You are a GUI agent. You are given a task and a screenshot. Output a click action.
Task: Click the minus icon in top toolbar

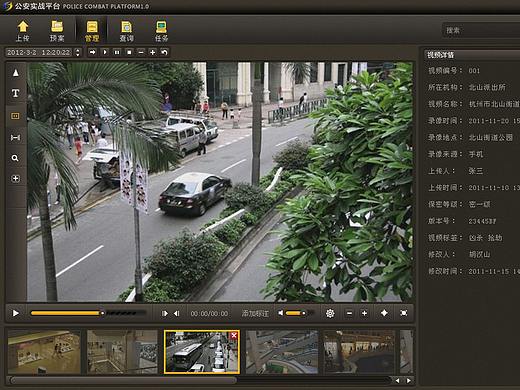141,52
